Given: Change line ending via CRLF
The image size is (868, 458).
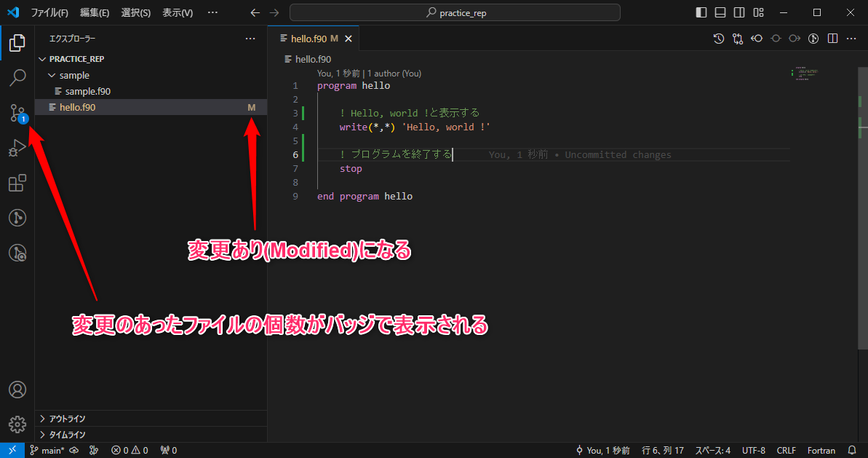Looking at the screenshot, I should point(786,450).
